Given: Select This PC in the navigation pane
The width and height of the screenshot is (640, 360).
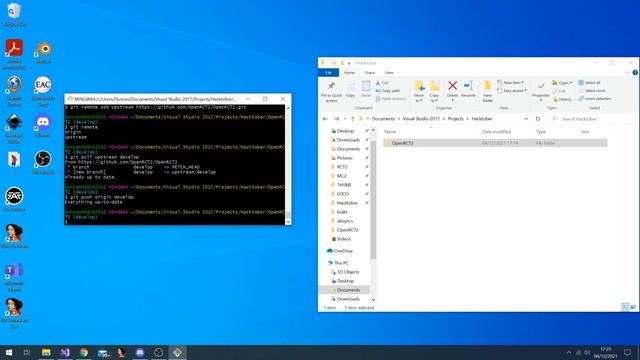Looking at the screenshot, I should tap(341, 263).
